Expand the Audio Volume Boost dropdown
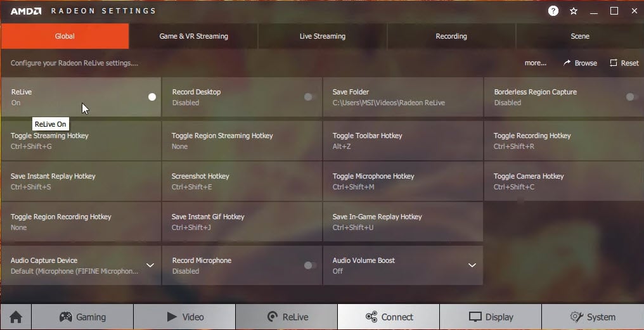Screen dimensions: 644x330 pyautogui.click(x=472, y=265)
